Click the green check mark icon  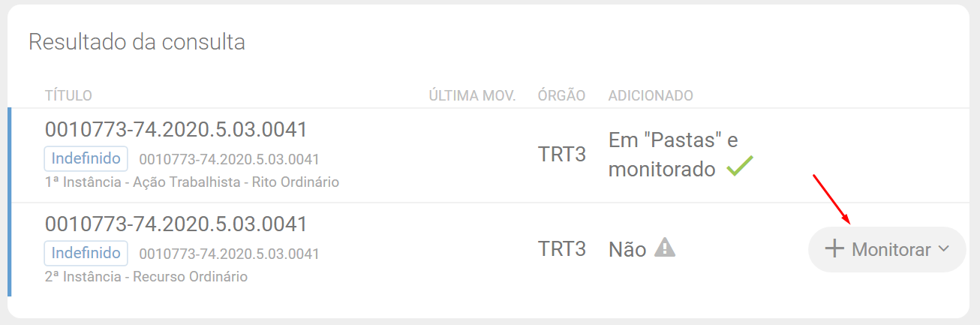pyautogui.click(x=739, y=167)
